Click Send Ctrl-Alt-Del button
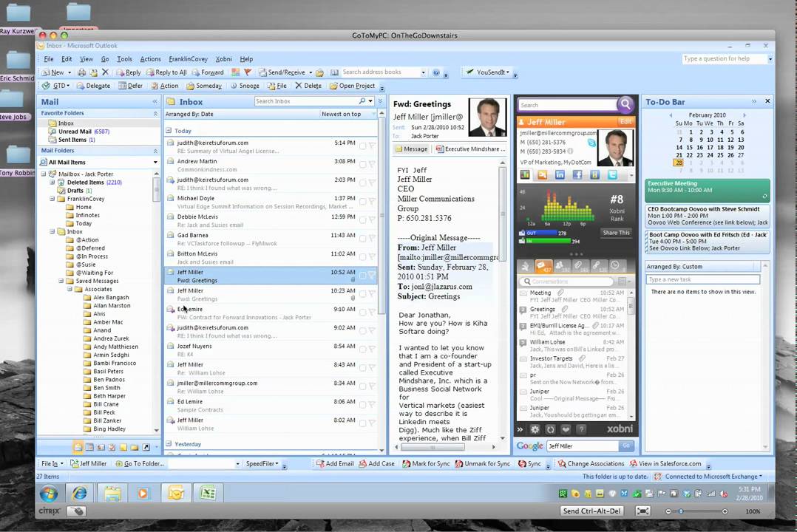 591,511
